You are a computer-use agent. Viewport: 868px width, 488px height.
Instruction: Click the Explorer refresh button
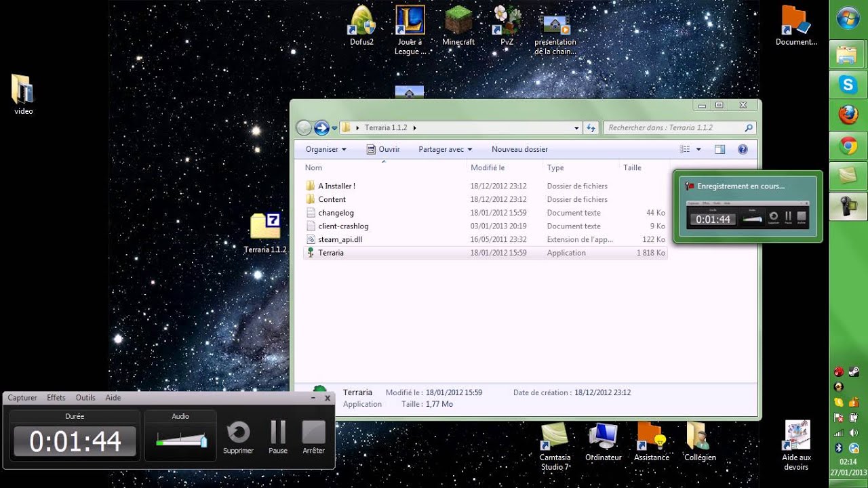pyautogui.click(x=591, y=127)
